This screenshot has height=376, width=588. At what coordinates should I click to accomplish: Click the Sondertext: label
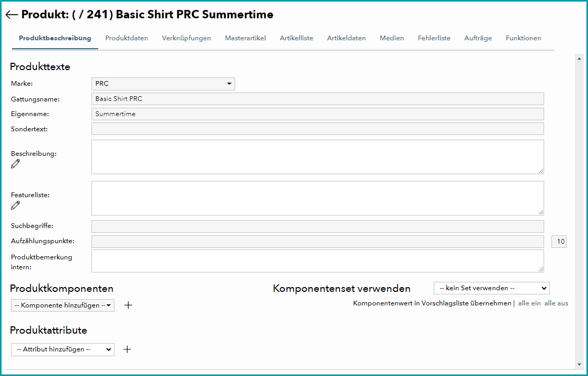29,129
